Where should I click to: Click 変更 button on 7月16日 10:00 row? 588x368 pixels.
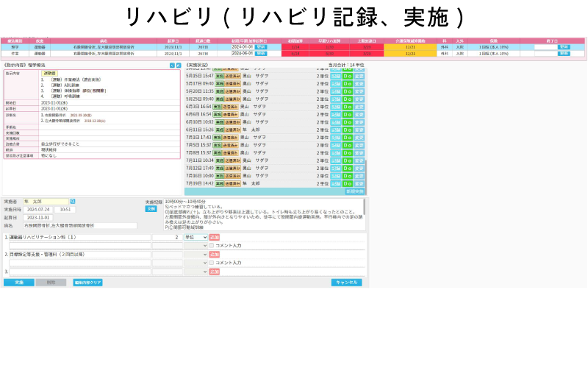pyautogui.click(x=359, y=176)
